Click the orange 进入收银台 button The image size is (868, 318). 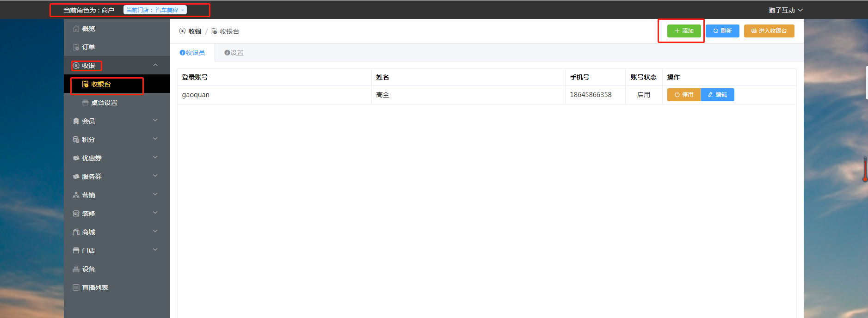click(769, 31)
